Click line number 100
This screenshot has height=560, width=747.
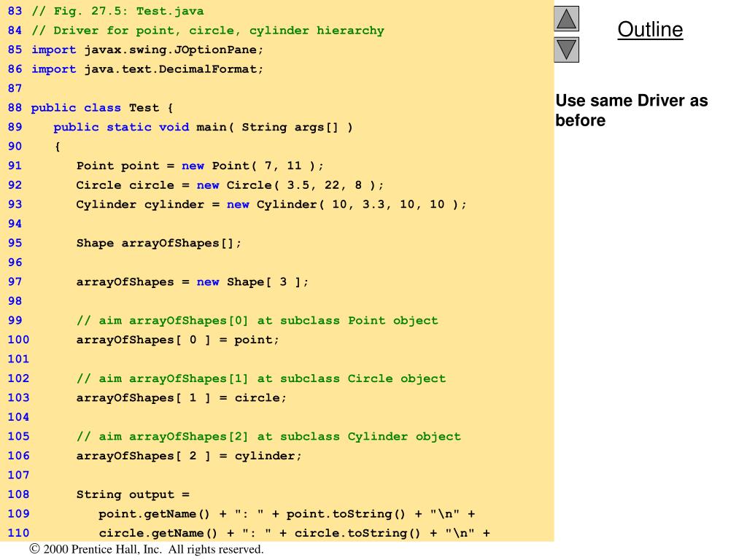pos(18,340)
